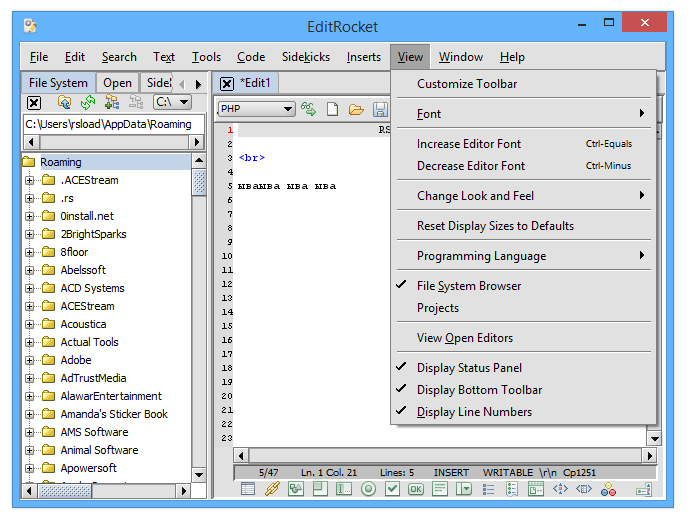Click the tag brackets with red dot icon
This screenshot has height=529, width=697.
coord(560,489)
